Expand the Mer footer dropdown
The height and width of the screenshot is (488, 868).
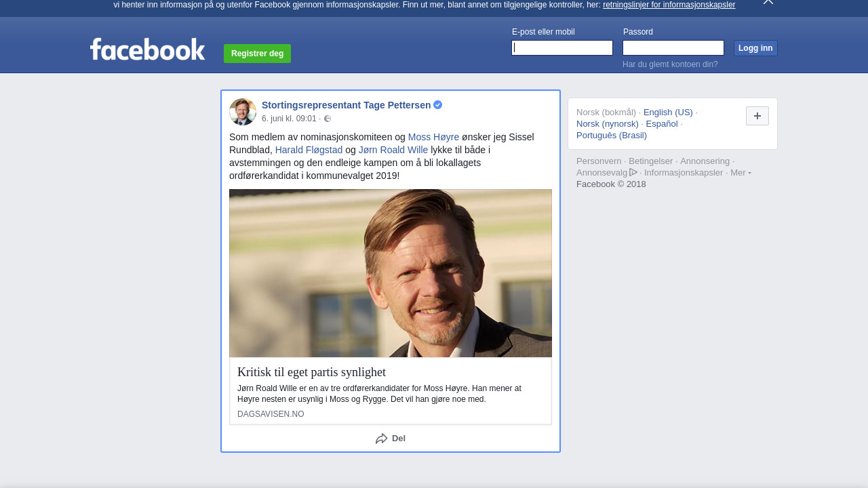pyautogui.click(x=741, y=173)
